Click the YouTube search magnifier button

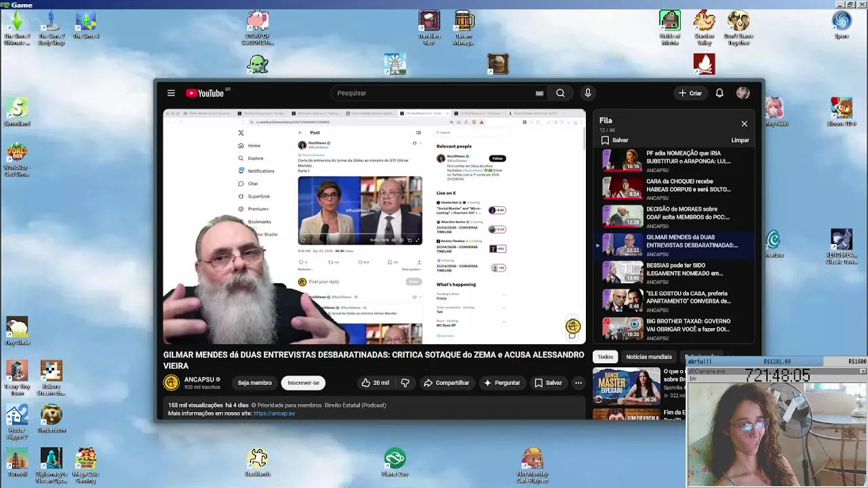pos(560,93)
